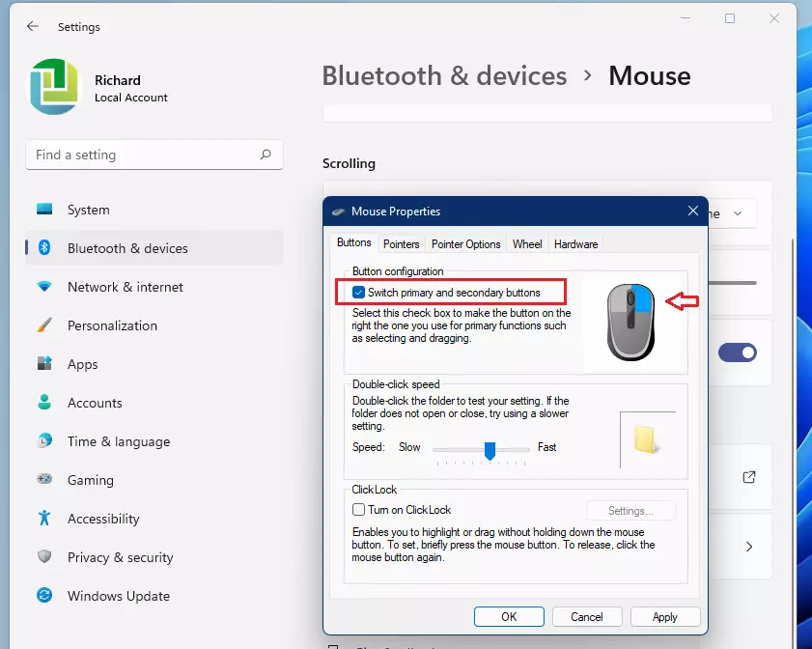The width and height of the screenshot is (812, 649).
Task: Click the Richard Local Account name
Action: [x=131, y=88]
